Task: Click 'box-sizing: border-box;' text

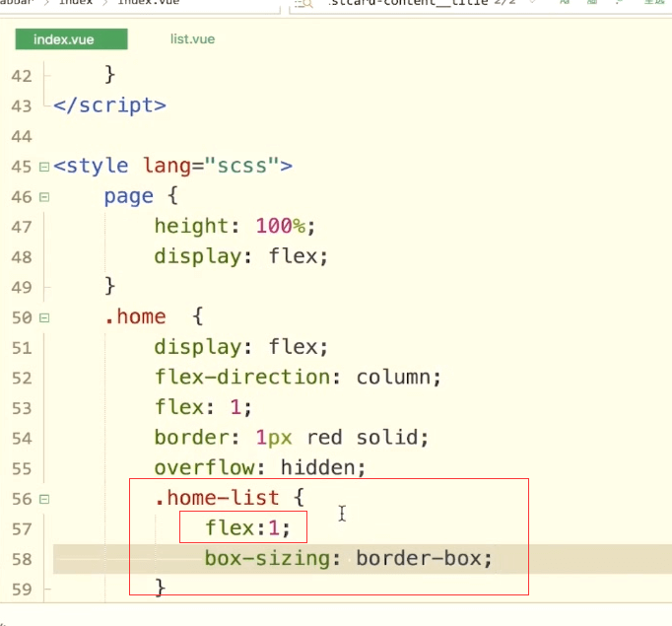Action: coord(349,559)
